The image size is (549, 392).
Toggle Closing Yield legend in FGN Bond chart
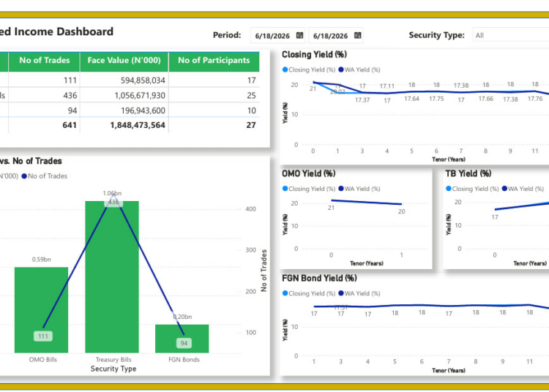(309, 293)
